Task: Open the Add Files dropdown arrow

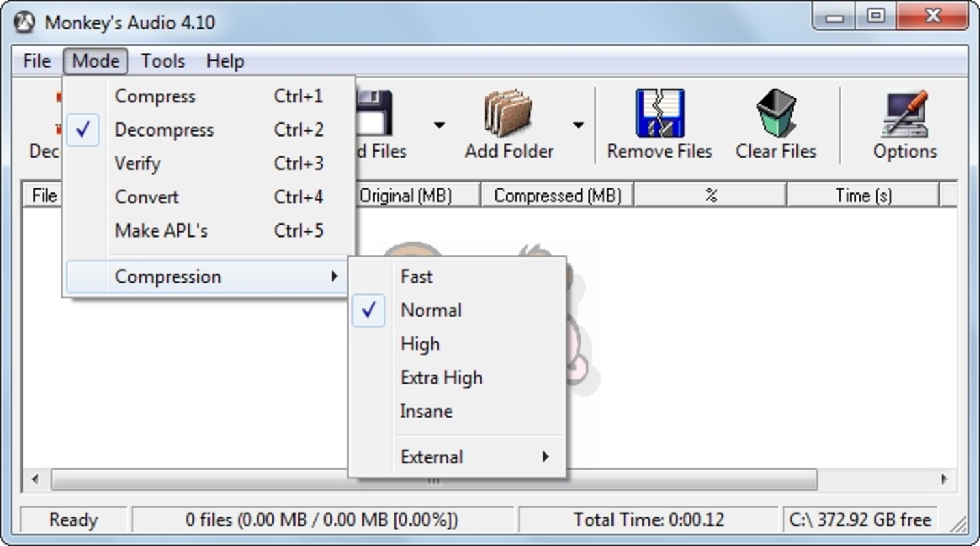Action: pyautogui.click(x=439, y=125)
